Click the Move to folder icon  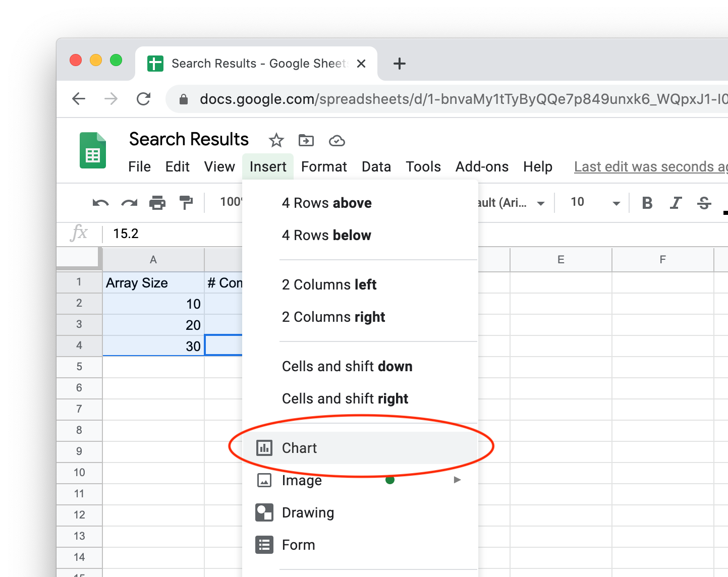point(306,140)
